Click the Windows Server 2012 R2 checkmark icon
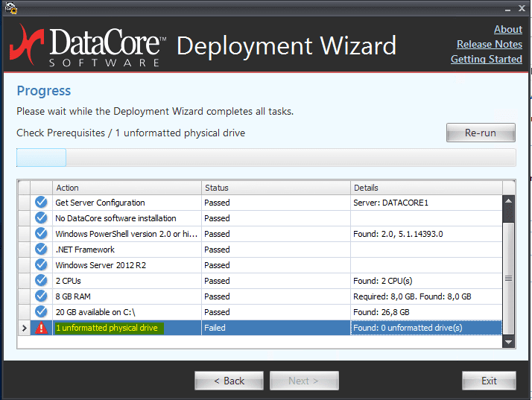The image size is (532, 400). tap(41, 264)
